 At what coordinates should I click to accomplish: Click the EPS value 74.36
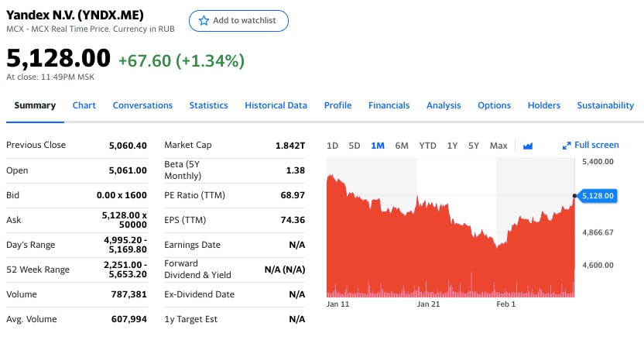[293, 220]
